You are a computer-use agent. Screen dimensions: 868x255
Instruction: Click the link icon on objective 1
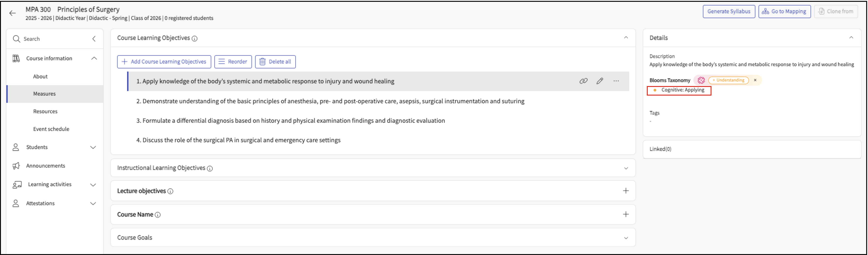pos(583,81)
